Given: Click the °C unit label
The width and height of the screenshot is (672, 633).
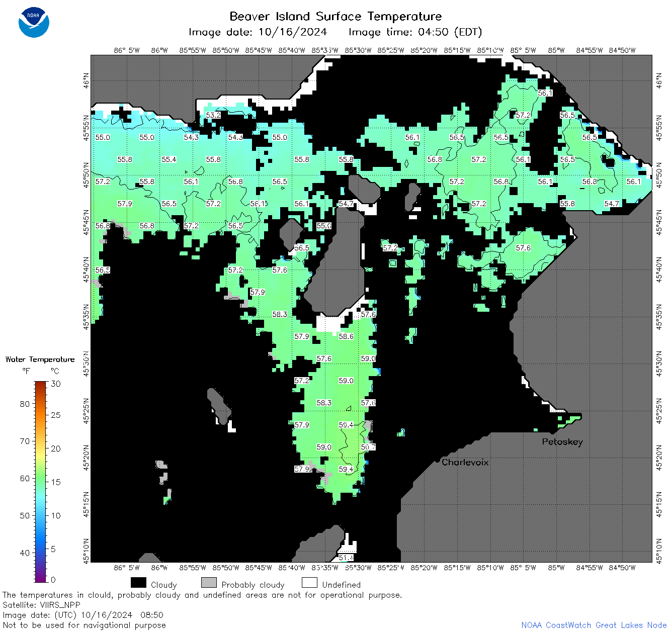Looking at the screenshot, I should point(55,371).
